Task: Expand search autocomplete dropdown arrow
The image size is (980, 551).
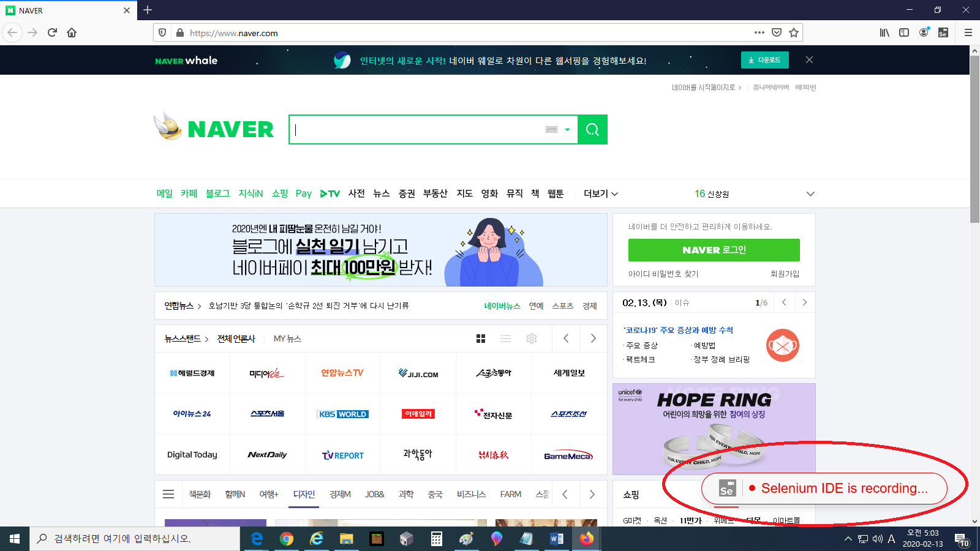Action: pyautogui.click(x=567, y=129)
